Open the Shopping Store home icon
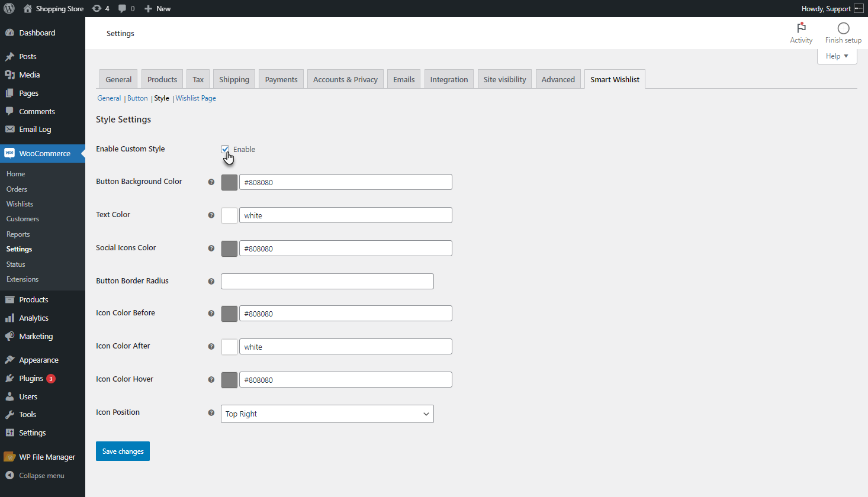Viewport: 868px width, 497px height. pyautogui.click(x=27, y=8)
